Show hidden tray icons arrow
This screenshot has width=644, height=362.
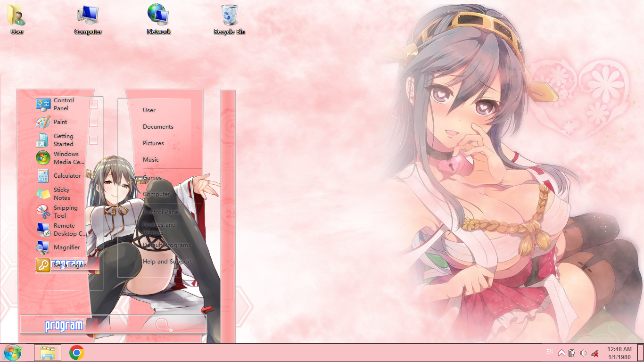pos(561,353)
